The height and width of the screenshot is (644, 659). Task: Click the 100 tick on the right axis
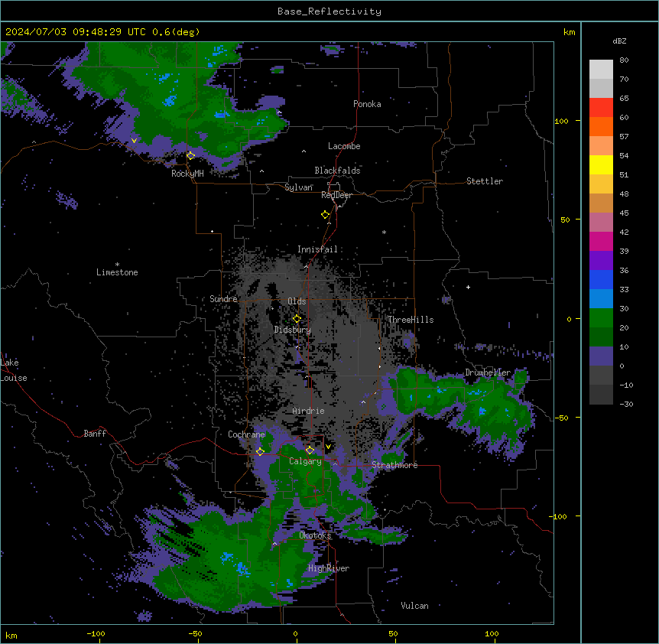(x=561, y=121)
